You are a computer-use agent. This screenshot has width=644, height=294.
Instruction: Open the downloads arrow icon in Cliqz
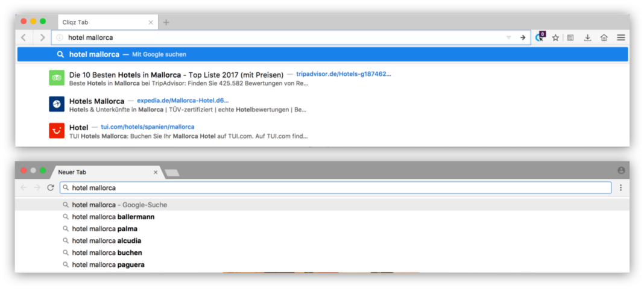pos(588,38)
